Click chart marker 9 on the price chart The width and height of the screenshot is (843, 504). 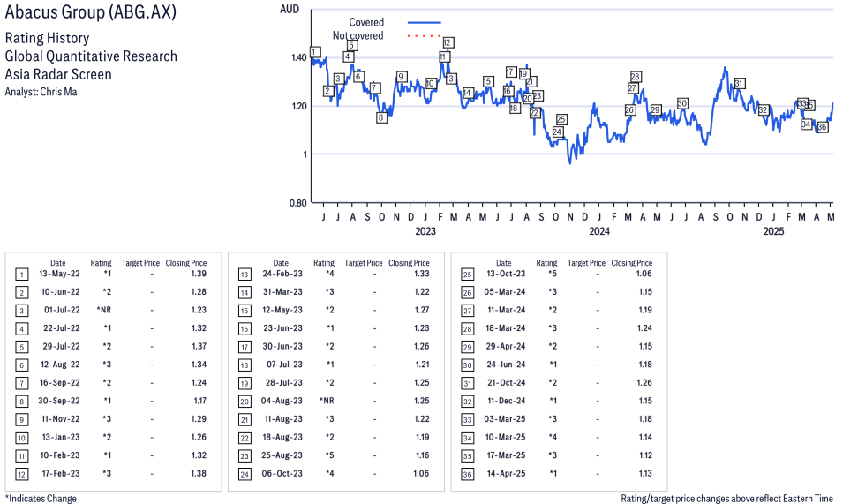point(401,77)
